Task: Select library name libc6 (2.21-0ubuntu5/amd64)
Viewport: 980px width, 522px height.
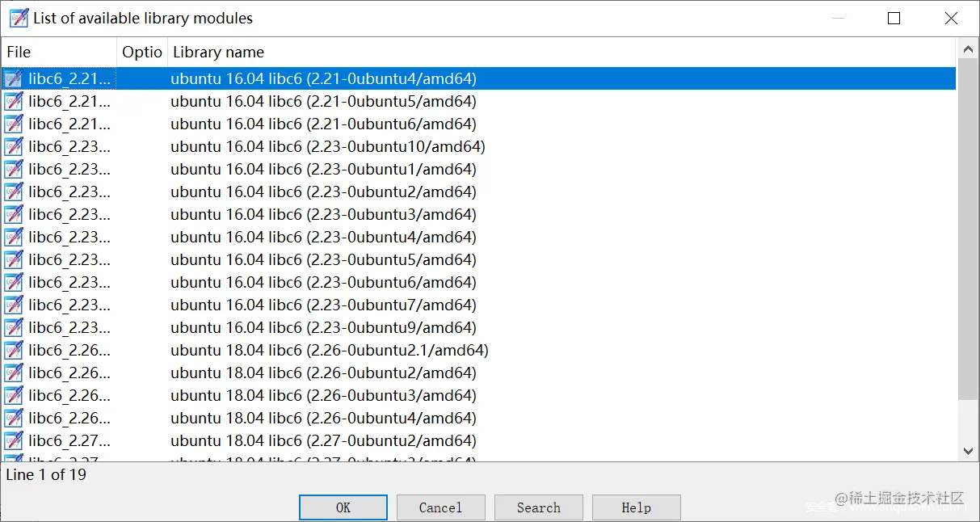Action: (x=323, y=102)
